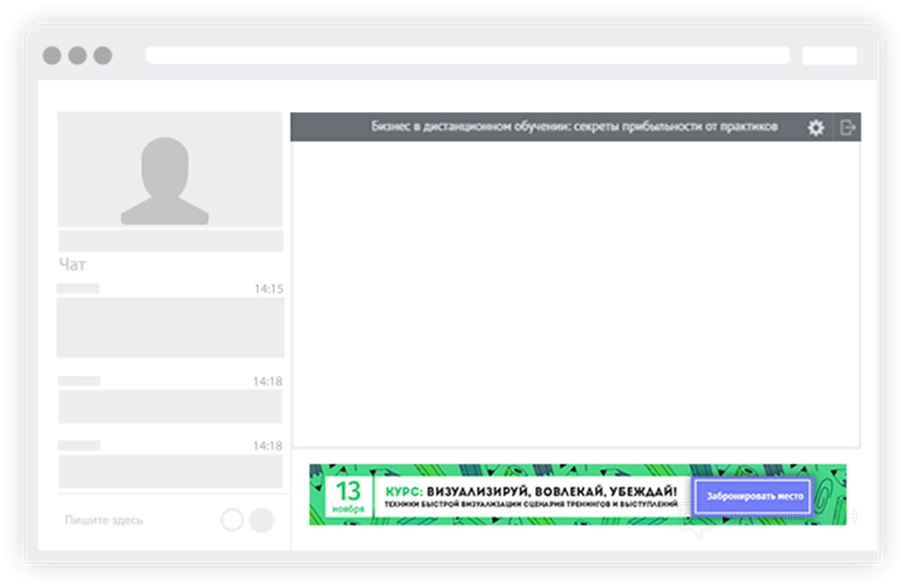Image resolution: width=905 pixels, height=588 pixels.
Task: Click the webinar title in header bar
Action: (574, 126)
